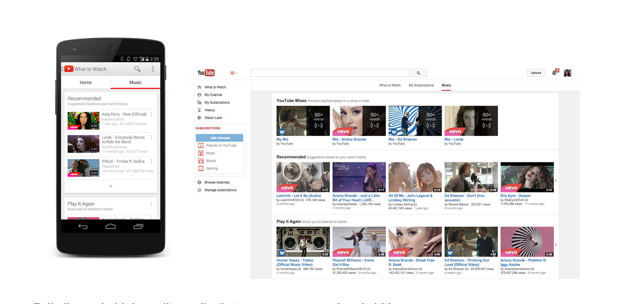644x304 pixels.
Task: Open the Ed Sheeran - Thinking Out Loud thumbnail
Action: click(471, 242)
